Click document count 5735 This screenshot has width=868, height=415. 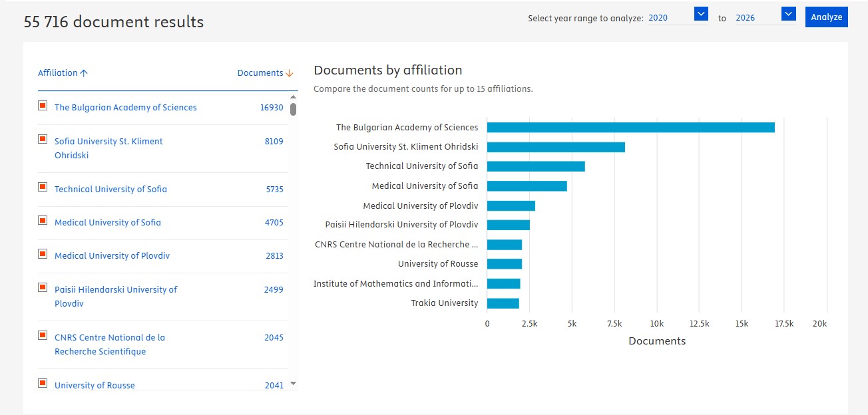click(274, 189)
